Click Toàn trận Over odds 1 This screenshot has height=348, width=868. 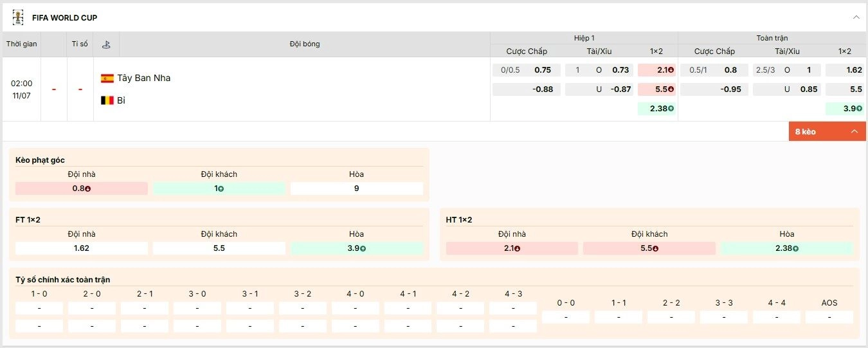point(787,70)
